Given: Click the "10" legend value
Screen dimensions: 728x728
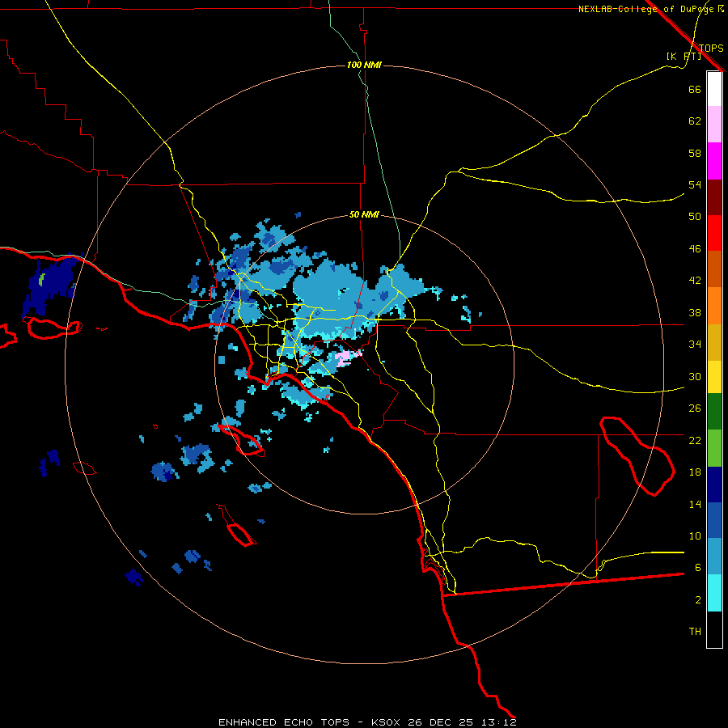Looking at the screenshot, I should (695, 536).
